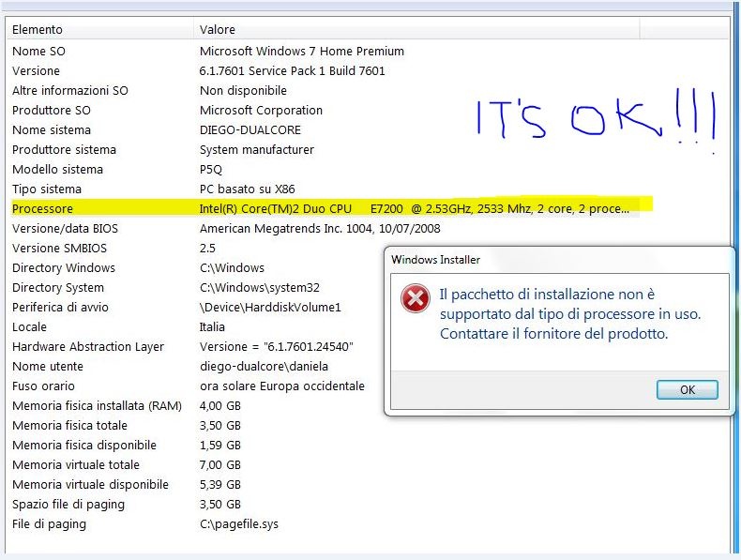The height and width of the screenshot is (560, 741).
Task: Select the Versione/data BIOS row label
Action: click(65, 229)
